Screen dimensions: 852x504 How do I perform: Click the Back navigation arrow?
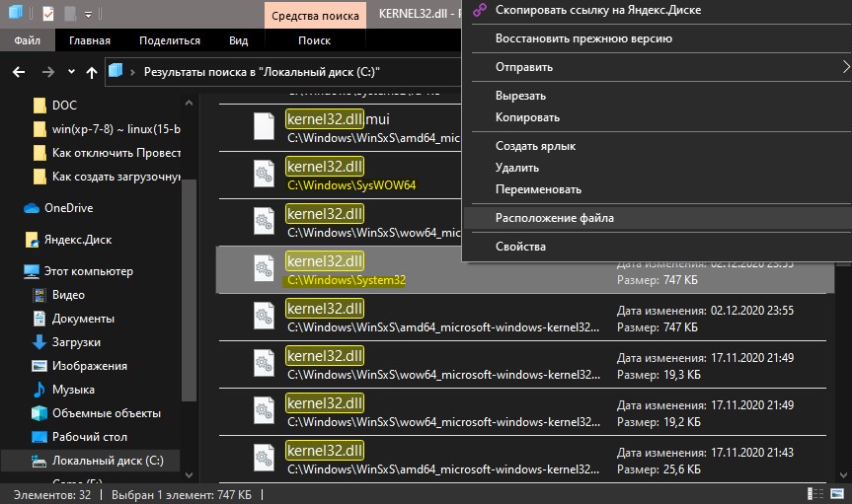[x=20, y=72]
